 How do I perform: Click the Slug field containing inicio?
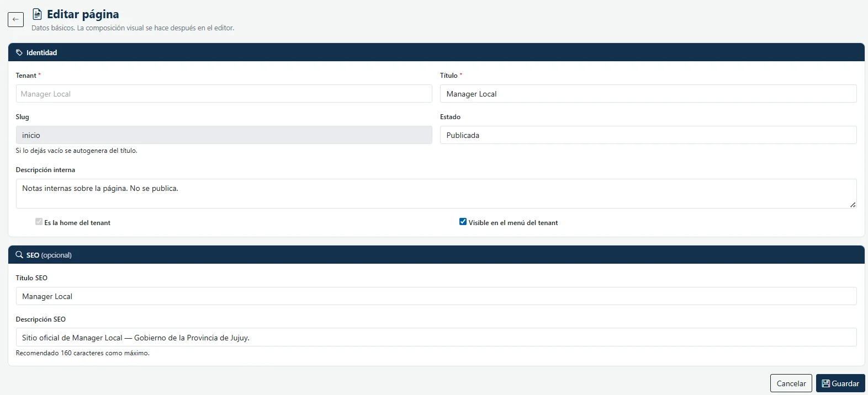point(224,135)
